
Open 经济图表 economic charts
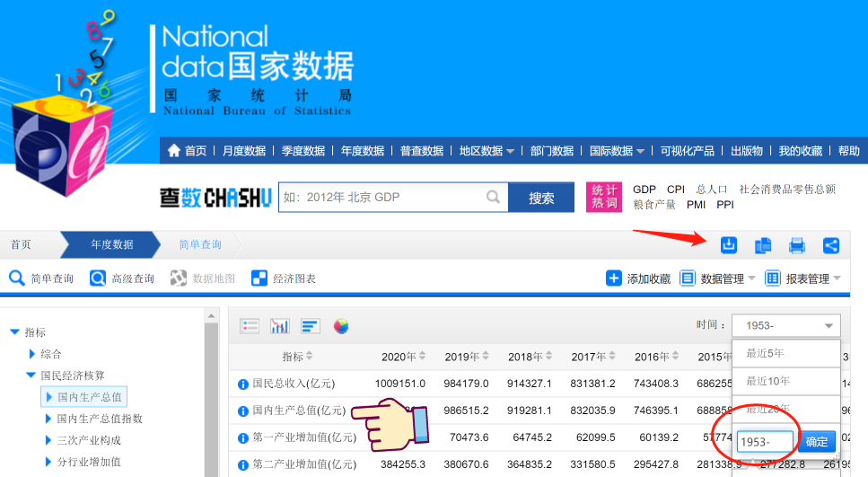(284, 278)
